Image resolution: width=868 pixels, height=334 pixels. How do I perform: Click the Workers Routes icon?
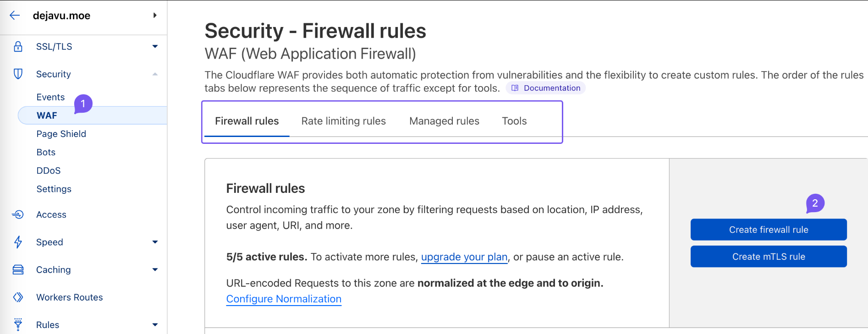pyautogui.click(x=18, y=297)
